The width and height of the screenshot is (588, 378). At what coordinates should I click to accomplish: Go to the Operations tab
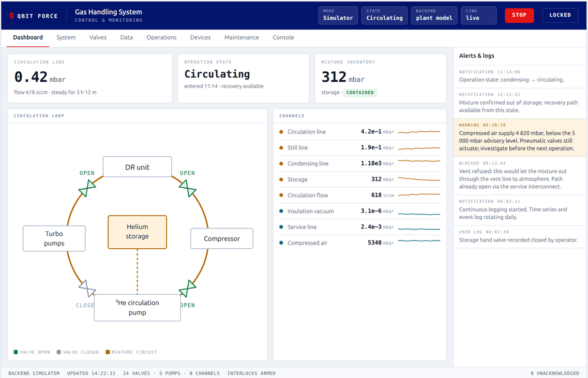(162, 37)
